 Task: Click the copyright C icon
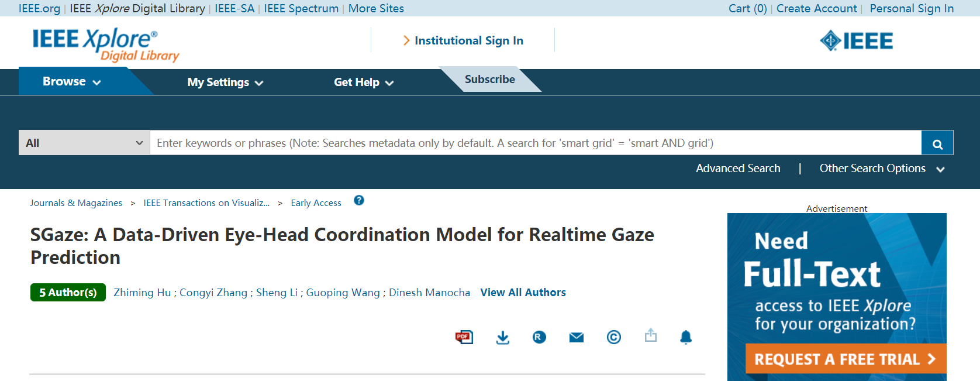[x=613, y=337]
